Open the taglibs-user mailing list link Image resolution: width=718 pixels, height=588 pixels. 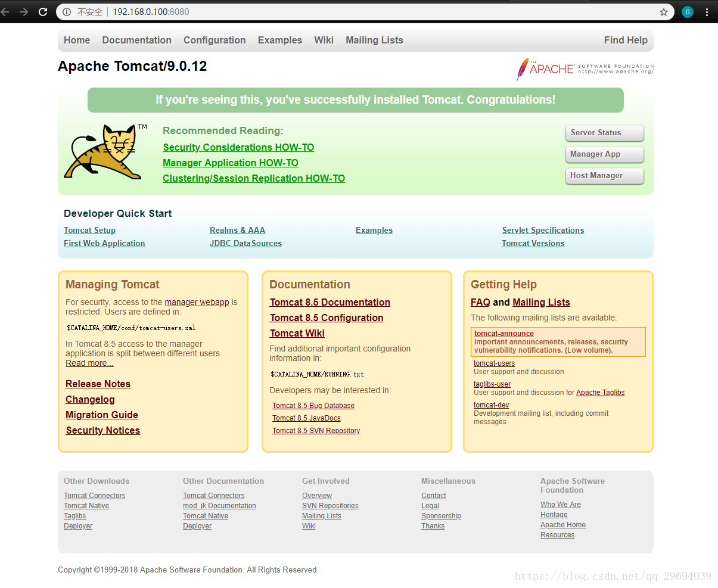pyautogui.click(x=492, y=384)
